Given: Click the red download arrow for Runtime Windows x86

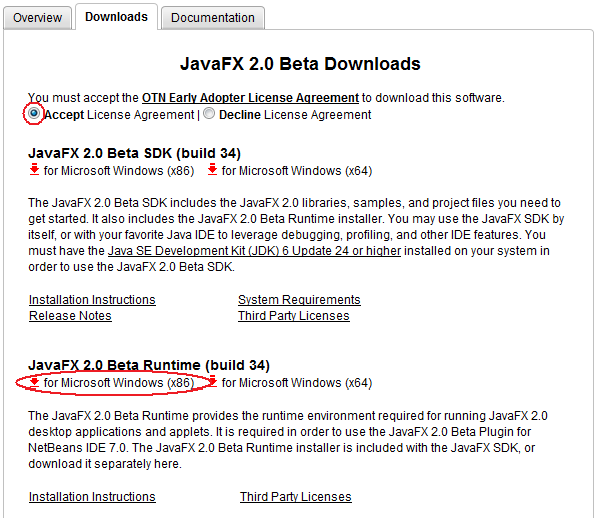Looking at the screenshot, I should tap(34, 382).
